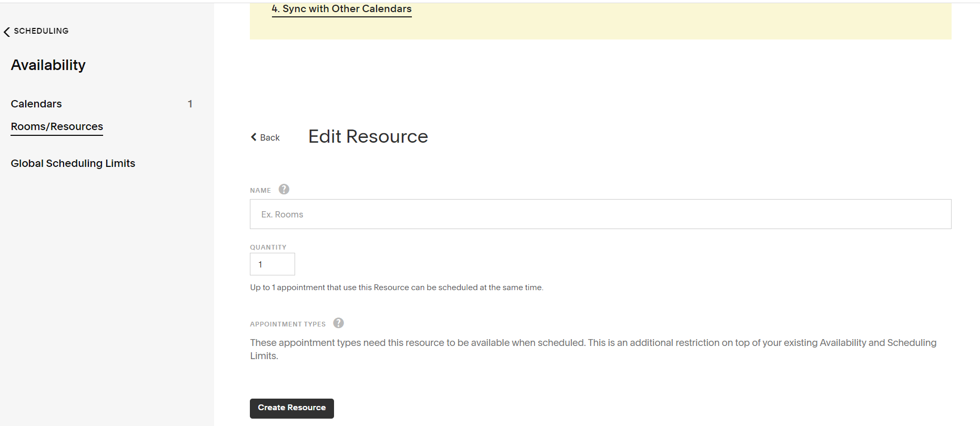The height and width of the screenshot is (426, 980).
Task: Click the APPOINTMENT TYPES label
Action: (288, 324)
